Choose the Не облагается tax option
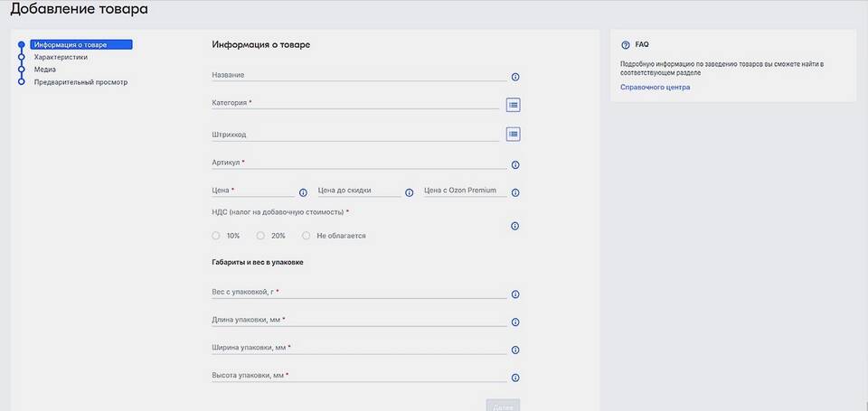This screenshot has height=411, width=868. coord(307,236)
